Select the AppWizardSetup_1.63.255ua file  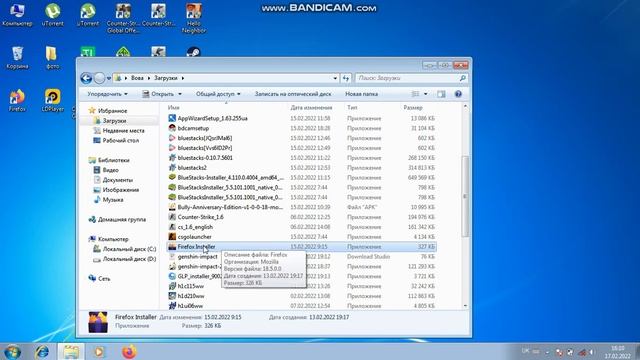(212, 118)
